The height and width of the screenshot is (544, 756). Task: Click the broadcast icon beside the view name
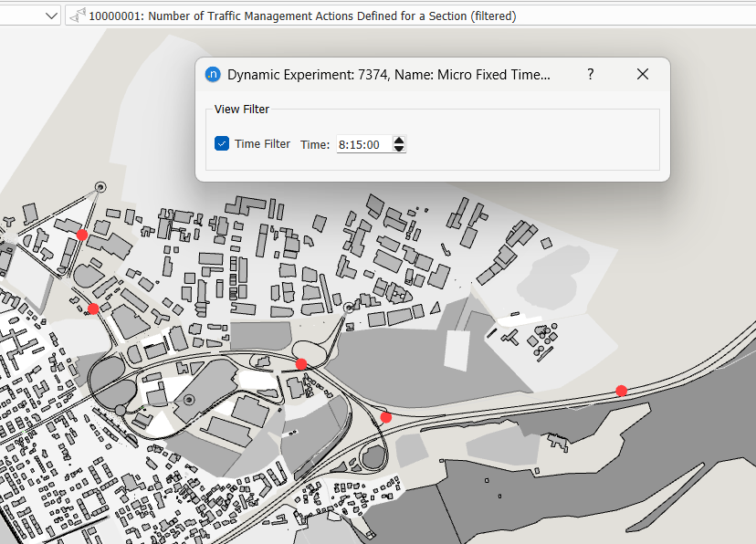(76, 16)
